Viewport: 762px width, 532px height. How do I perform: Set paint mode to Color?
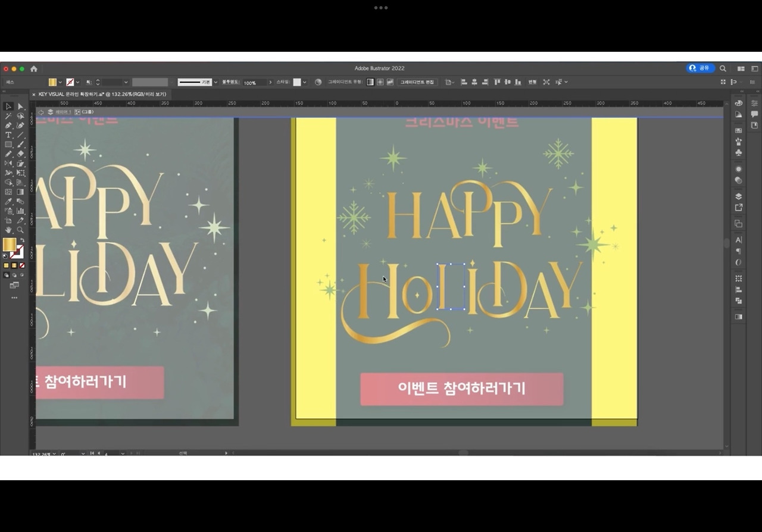(6, 265)
